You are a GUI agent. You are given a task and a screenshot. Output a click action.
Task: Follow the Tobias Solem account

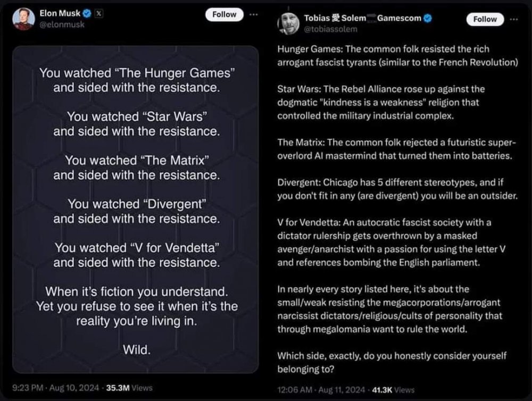coord(485,19)
